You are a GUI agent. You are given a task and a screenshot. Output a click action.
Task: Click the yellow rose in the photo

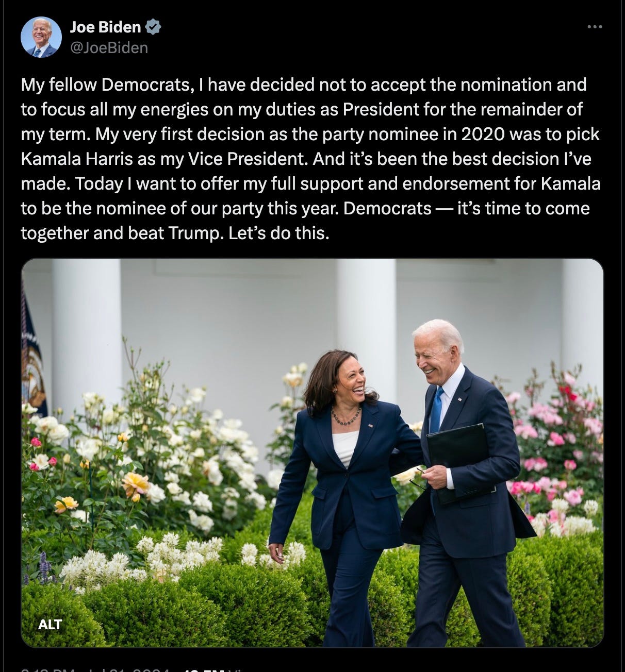pos(135,485)
